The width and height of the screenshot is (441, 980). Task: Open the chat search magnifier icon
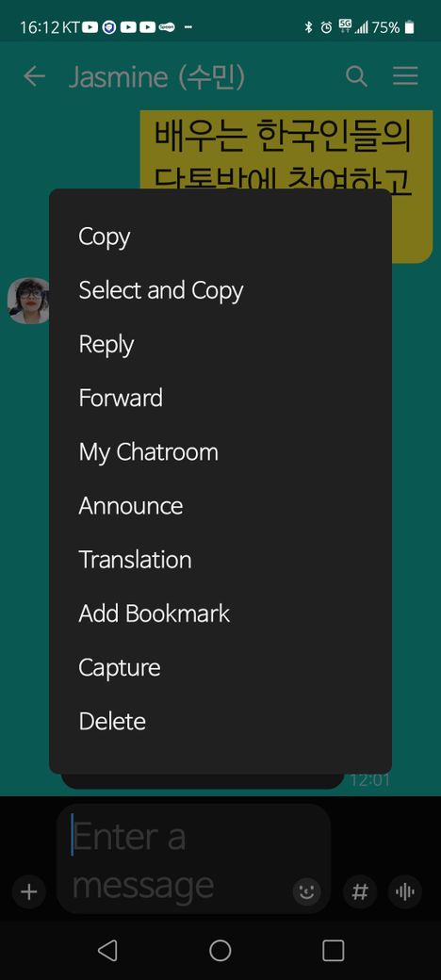356,76
